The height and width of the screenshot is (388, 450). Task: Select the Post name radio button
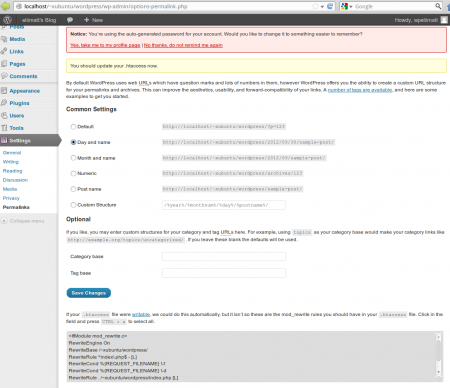point(73,189)
